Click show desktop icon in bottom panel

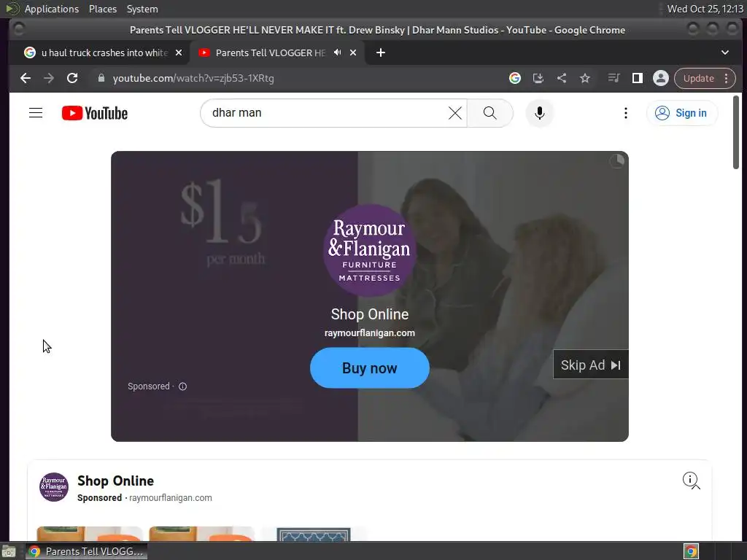click(x=9, y=551)
